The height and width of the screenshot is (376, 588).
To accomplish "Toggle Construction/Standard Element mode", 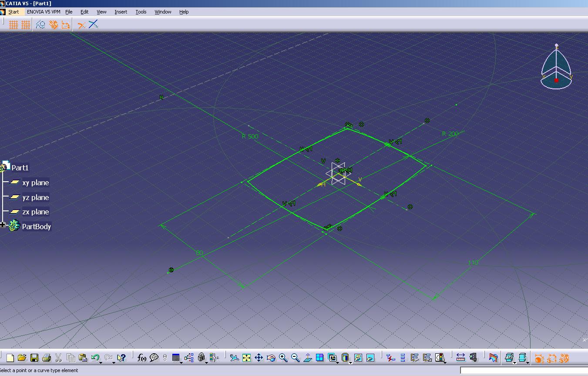I will (40, 25).
